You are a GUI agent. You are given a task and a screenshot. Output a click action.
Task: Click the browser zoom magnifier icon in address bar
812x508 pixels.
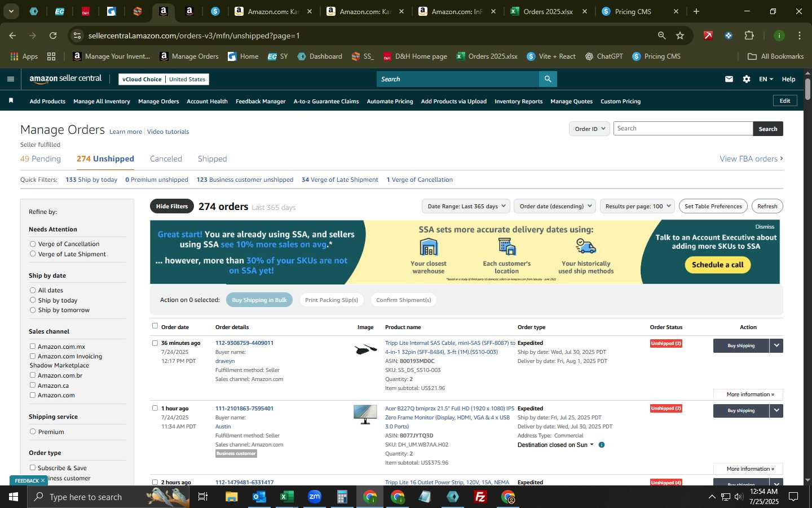pyautogui.click(x=661, y=36)
